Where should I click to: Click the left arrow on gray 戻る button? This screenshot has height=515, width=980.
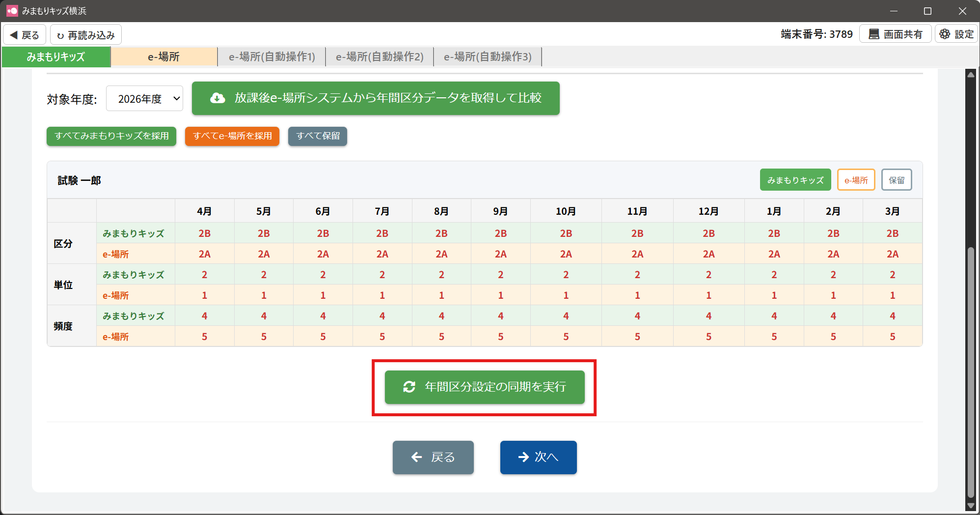tap(417, 458)
